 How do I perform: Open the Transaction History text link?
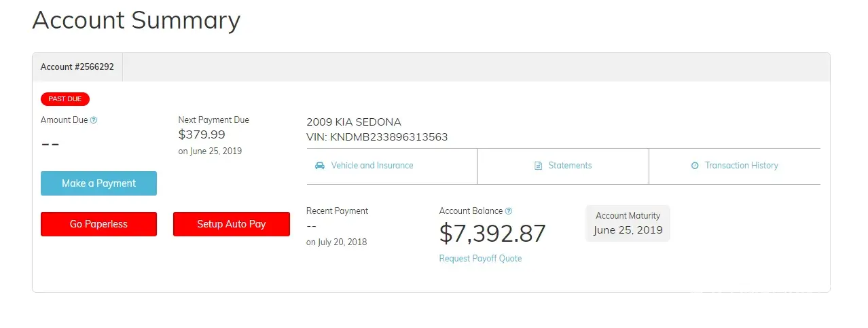[741, 166]
